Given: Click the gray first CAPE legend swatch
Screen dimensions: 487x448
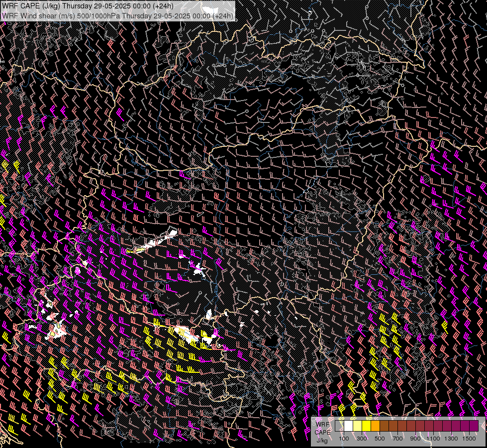Looking at the screenshot, I should coord(339,426).
